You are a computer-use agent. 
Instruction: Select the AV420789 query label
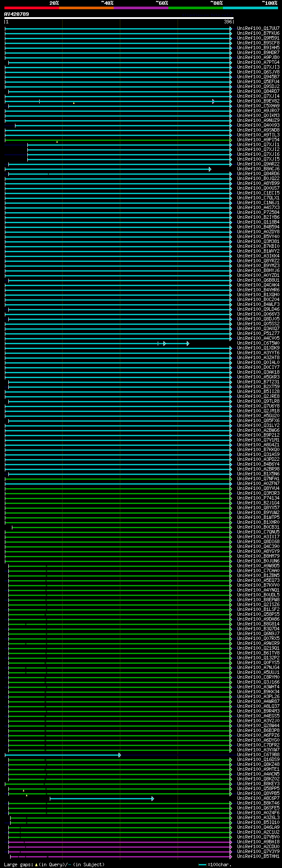click(x=17, y=14)
